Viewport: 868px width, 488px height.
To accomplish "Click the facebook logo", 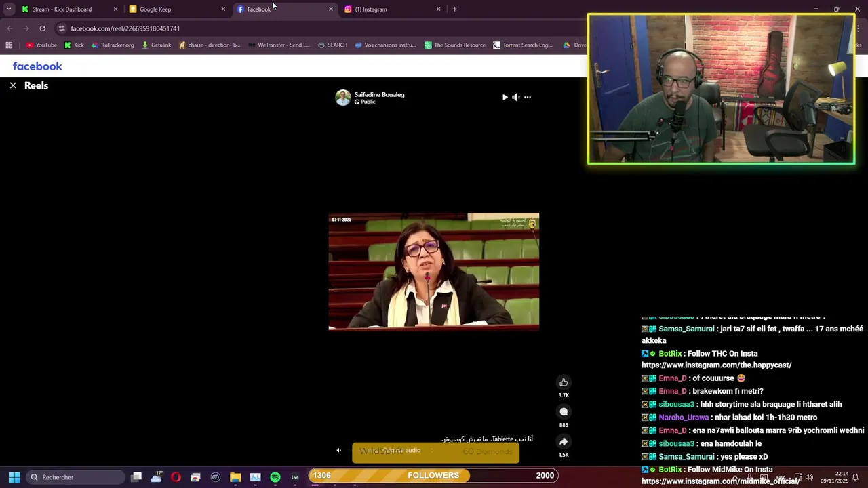I will (37, 66).
